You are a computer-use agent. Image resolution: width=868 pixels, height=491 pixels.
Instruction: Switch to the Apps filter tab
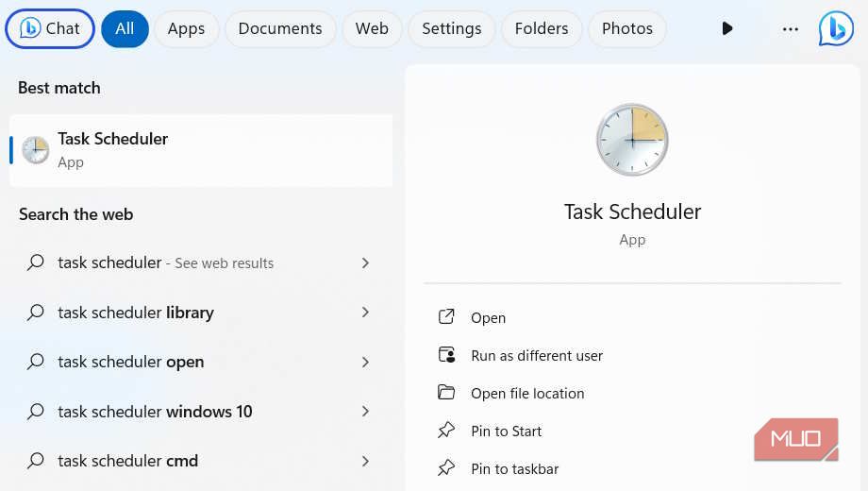(186, 28)
